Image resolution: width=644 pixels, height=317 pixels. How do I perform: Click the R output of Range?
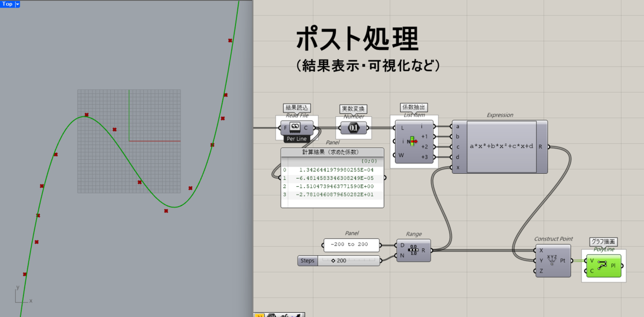pos(424,250)
